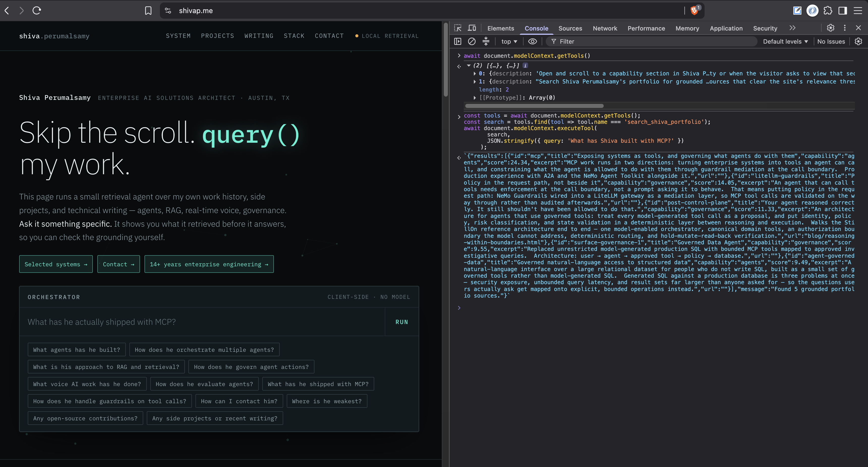
Task: Close the DevTools panel
Action: (x=859, y=28)
